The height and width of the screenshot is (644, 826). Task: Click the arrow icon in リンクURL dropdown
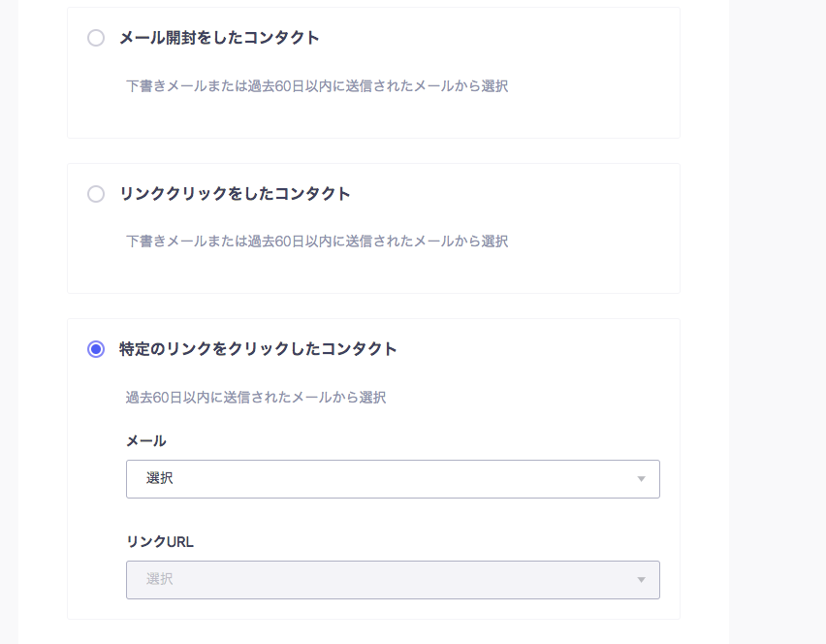(x=641, y=580)
